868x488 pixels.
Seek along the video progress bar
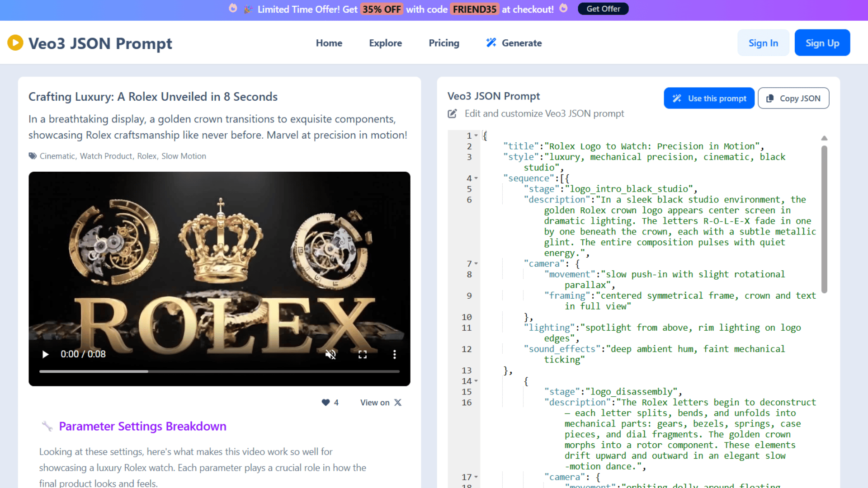pyautogui.click(x=219, y=371)
